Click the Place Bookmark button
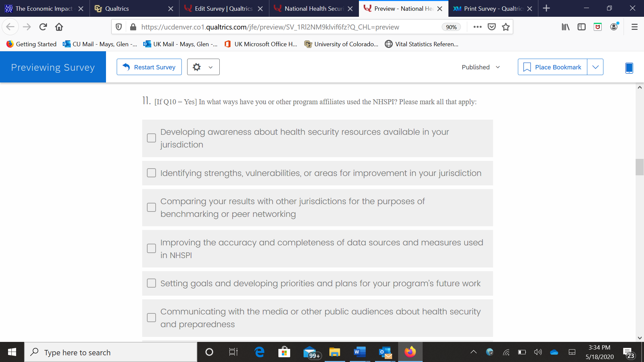This screenshot has height=362, width=644. click(552, 67)
